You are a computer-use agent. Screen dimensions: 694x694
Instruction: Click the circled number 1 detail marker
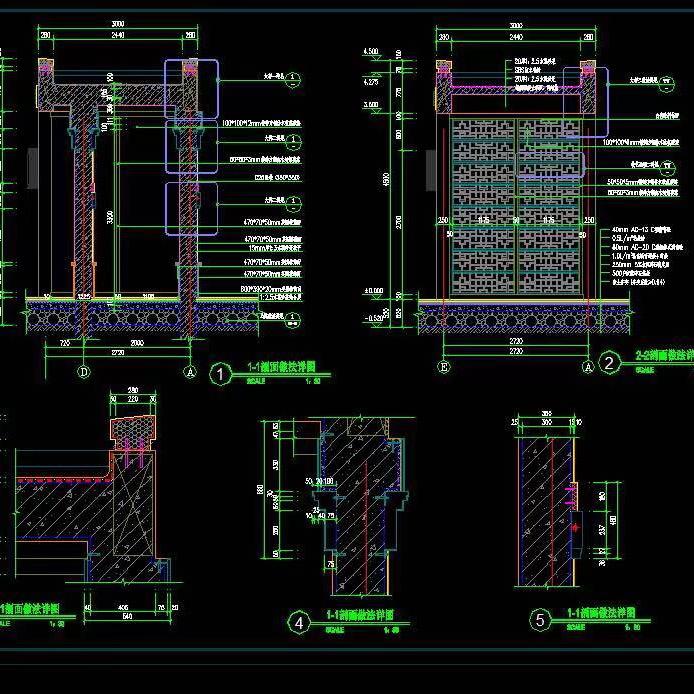click(x=221, y=374)
